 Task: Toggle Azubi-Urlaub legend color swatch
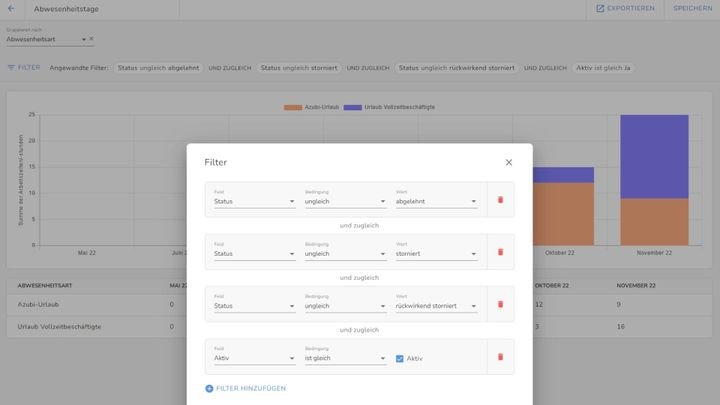[293, 107]
